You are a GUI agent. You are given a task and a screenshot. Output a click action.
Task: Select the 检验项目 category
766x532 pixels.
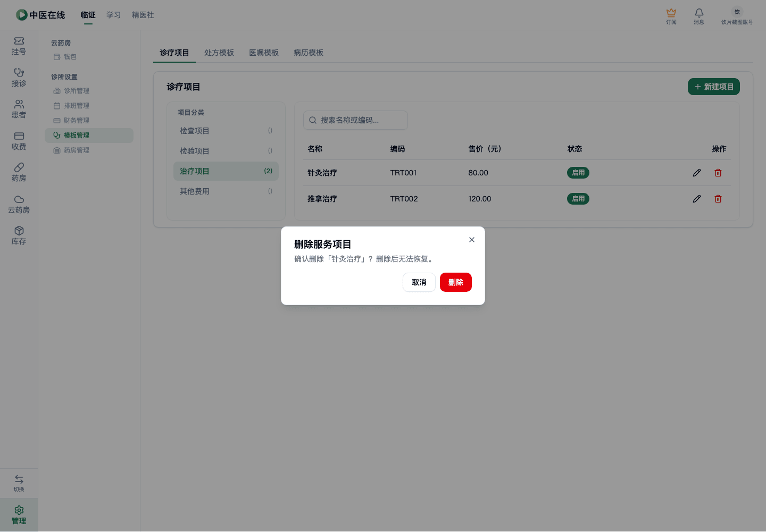[x=226, y=151]
